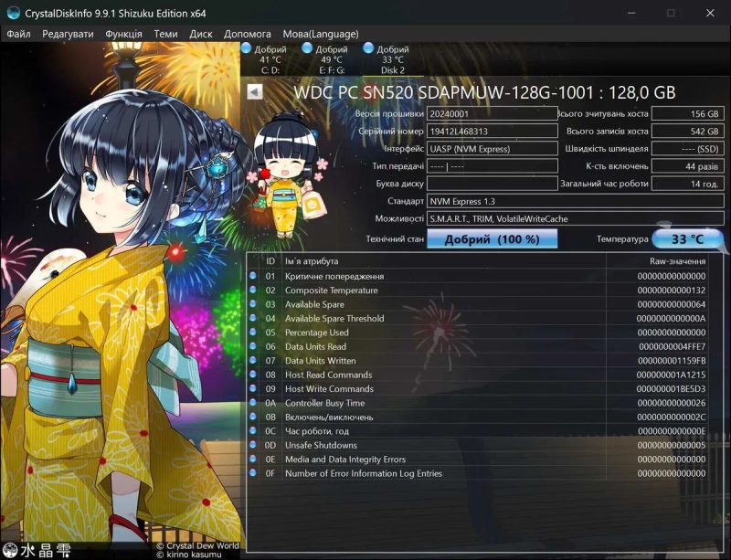Select the E: F: G: disk tab
The width and height of the screenshot is (731, 560).
click(332, 59)
